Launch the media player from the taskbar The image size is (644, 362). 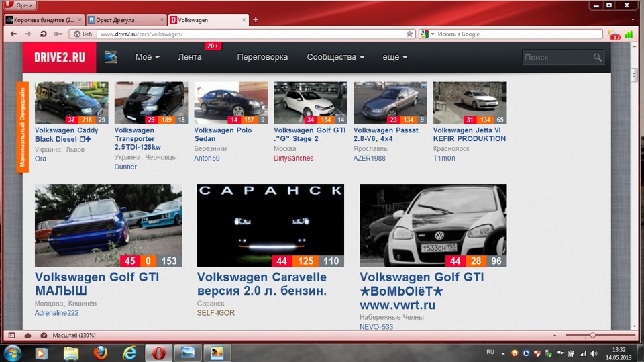(x=41, y=353)
